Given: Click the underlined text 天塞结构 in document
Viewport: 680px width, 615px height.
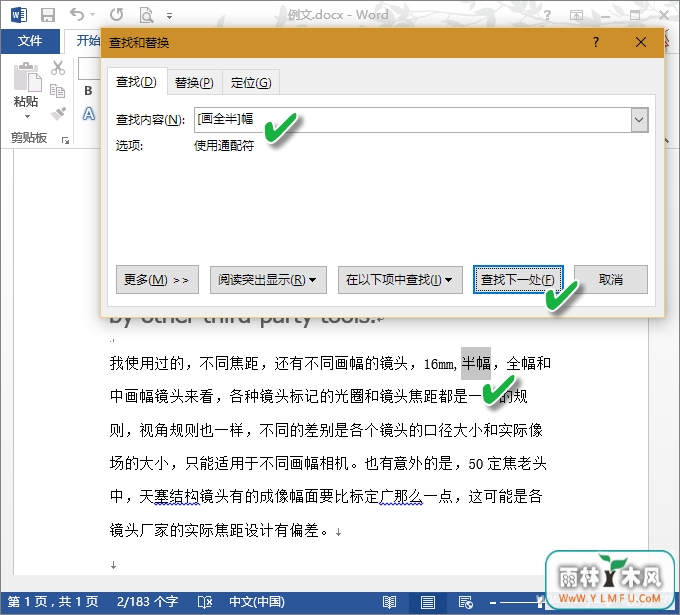Looking at the screenshot, I should point(169,496).
